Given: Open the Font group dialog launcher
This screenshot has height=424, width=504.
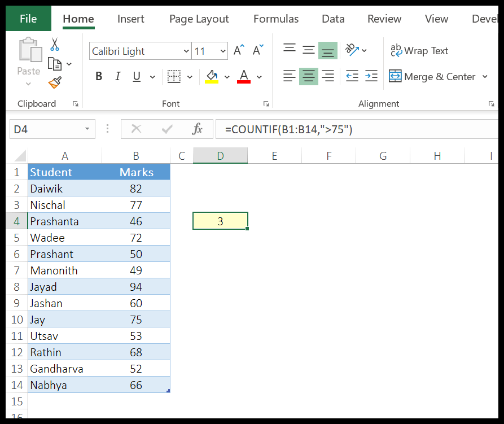Looking at the screenshot, I should (x=266, y=104).
